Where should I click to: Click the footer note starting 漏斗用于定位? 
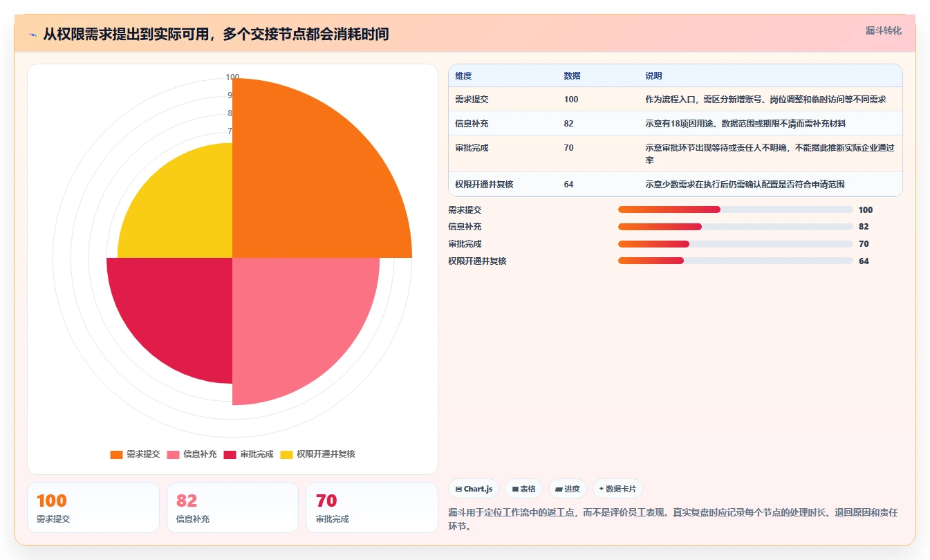(x=673, y=519)
